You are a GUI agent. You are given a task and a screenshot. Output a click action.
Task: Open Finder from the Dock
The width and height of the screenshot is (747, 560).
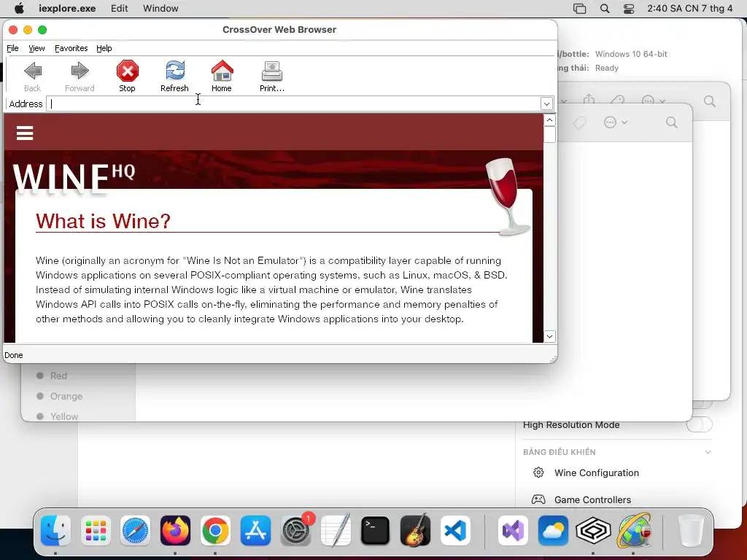click(x=55, y=531)
